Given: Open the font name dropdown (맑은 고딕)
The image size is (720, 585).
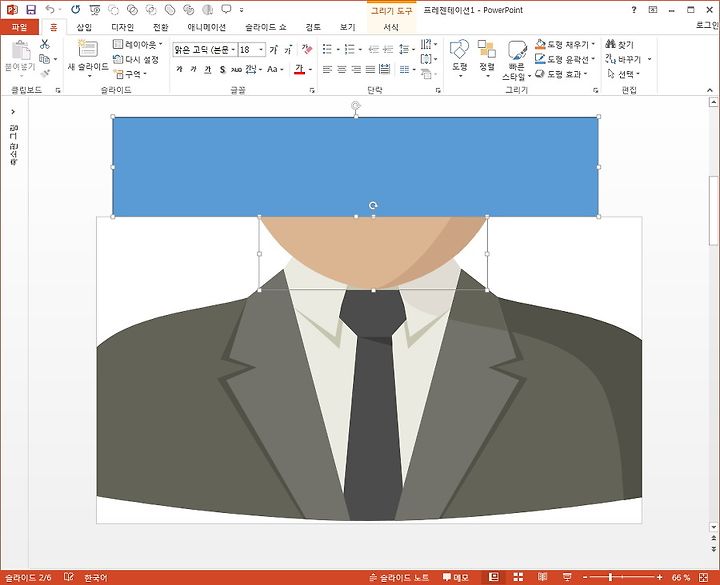Looking at the screenshot, I should [x=233, y=50].
